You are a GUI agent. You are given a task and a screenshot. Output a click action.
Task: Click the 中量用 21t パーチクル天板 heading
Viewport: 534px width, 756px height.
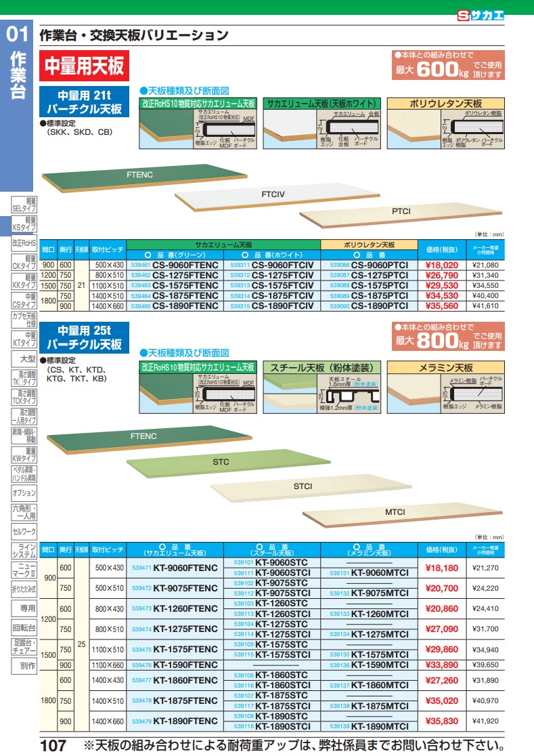coord(85,102)
